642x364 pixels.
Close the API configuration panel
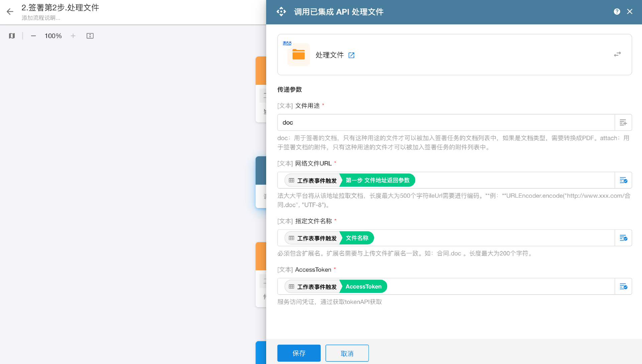(x=630, y=12)
